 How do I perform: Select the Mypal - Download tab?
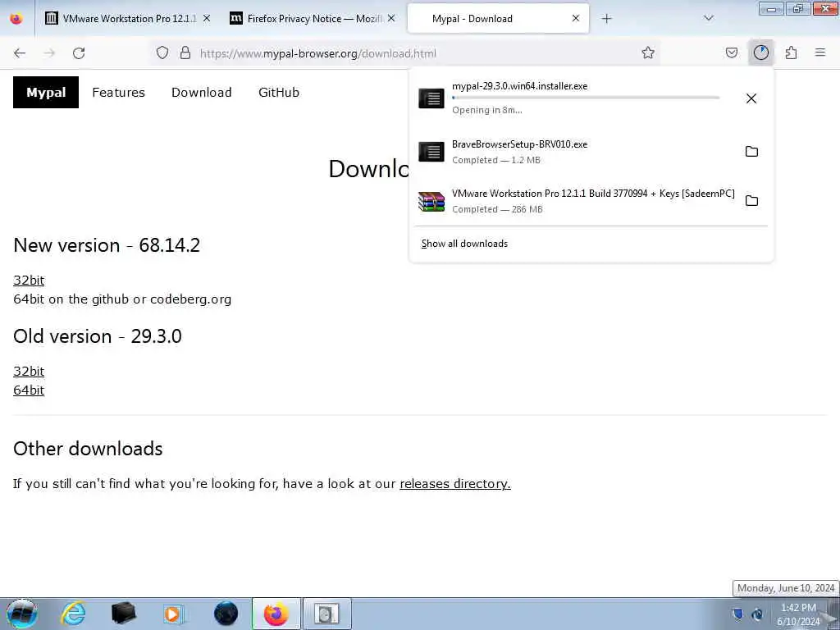coord(498,19)
